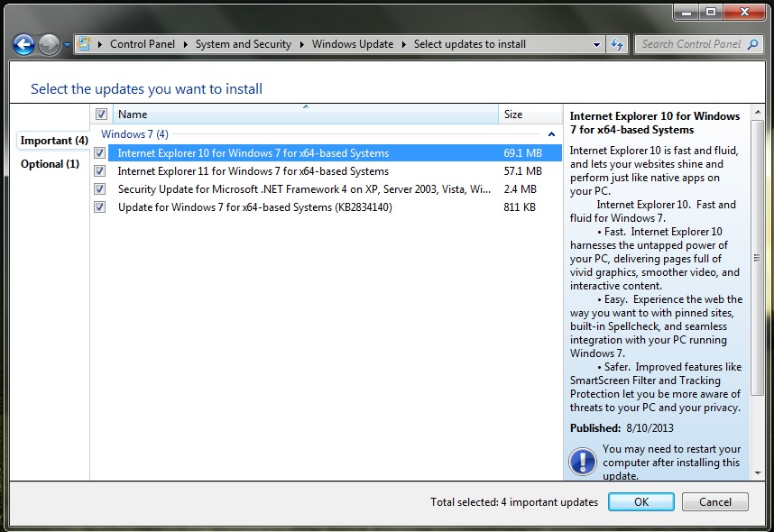Switch to the Optional (1) tab

click(x=50, y=164)
